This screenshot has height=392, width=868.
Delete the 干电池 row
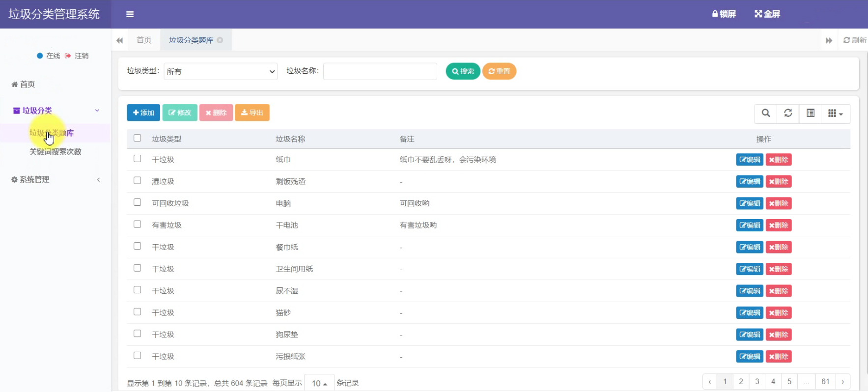779,225
